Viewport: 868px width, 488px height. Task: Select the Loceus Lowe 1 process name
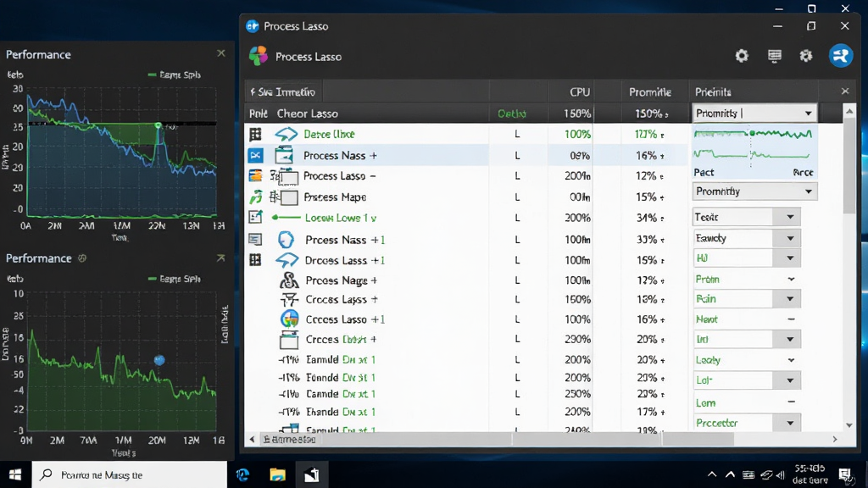(341, 218)
